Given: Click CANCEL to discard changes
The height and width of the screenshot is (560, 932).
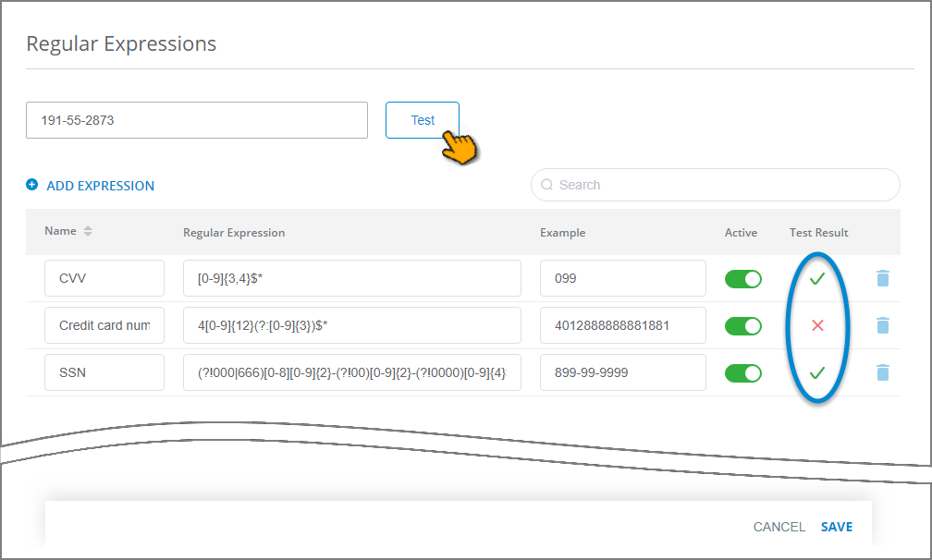Looking at the screenshot, I should pos(779,526).
